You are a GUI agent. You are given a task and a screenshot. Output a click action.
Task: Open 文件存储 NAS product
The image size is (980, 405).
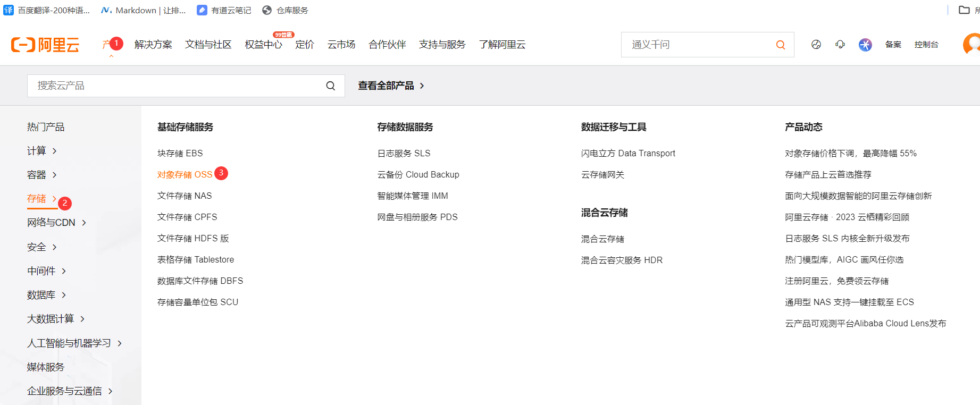(185, 196)
